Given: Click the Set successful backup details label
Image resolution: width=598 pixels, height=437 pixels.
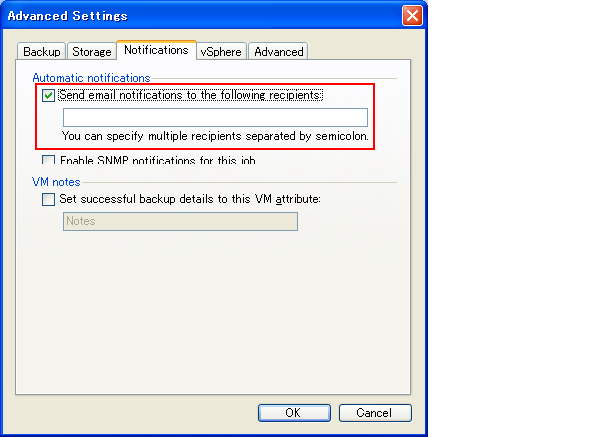Looking at the screenshot, I should click(190, 199).
